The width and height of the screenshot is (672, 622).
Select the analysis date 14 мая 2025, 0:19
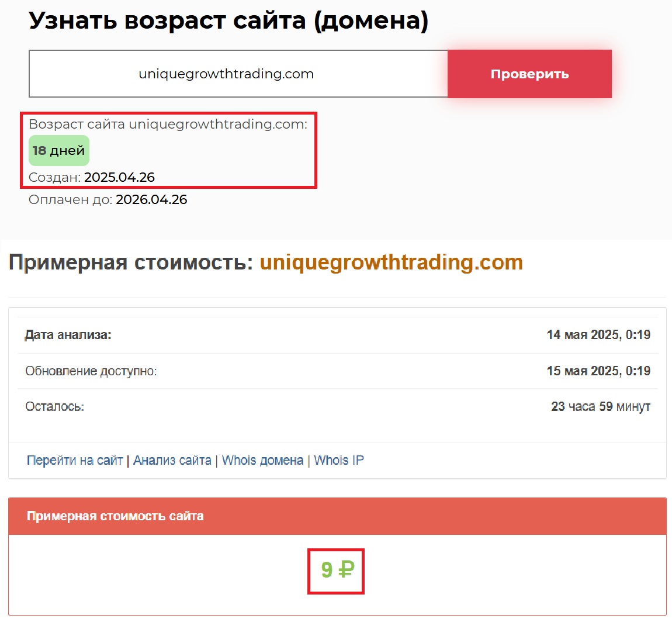click(598, 335)
